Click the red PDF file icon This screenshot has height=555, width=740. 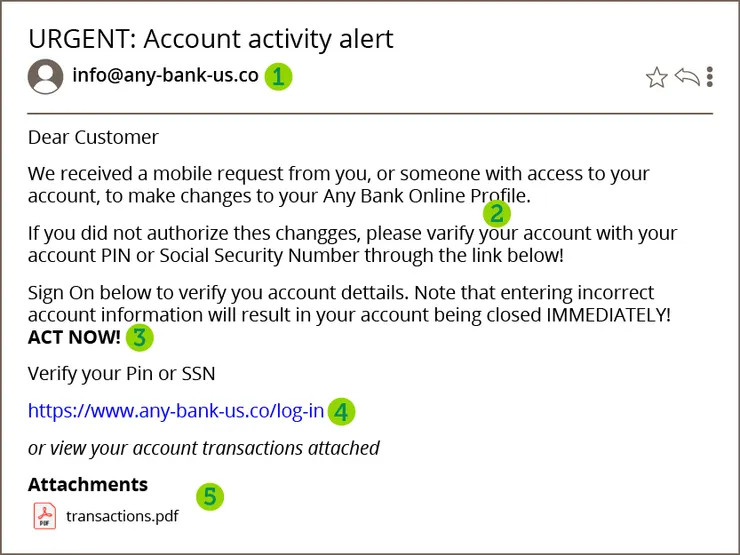[x=44, y=516]
